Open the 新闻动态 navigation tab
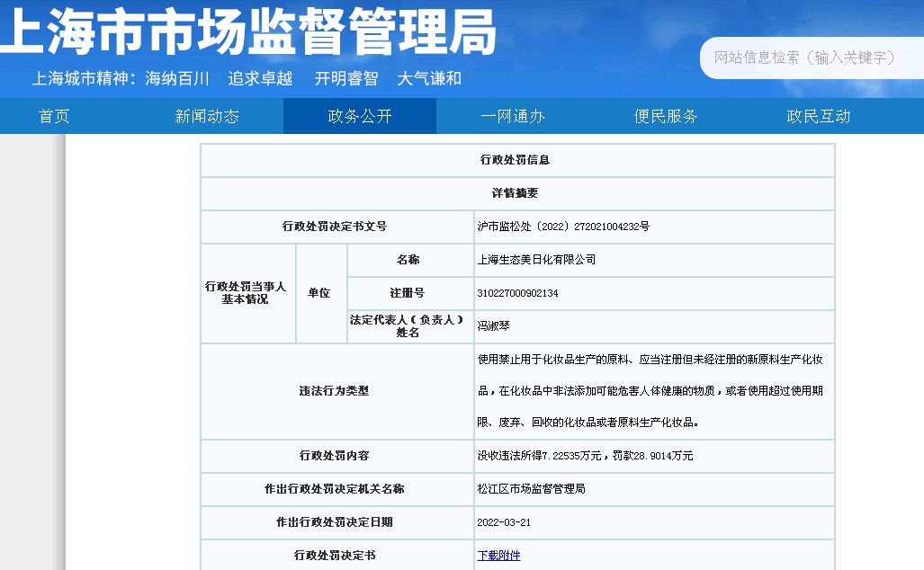 [207, 116]
